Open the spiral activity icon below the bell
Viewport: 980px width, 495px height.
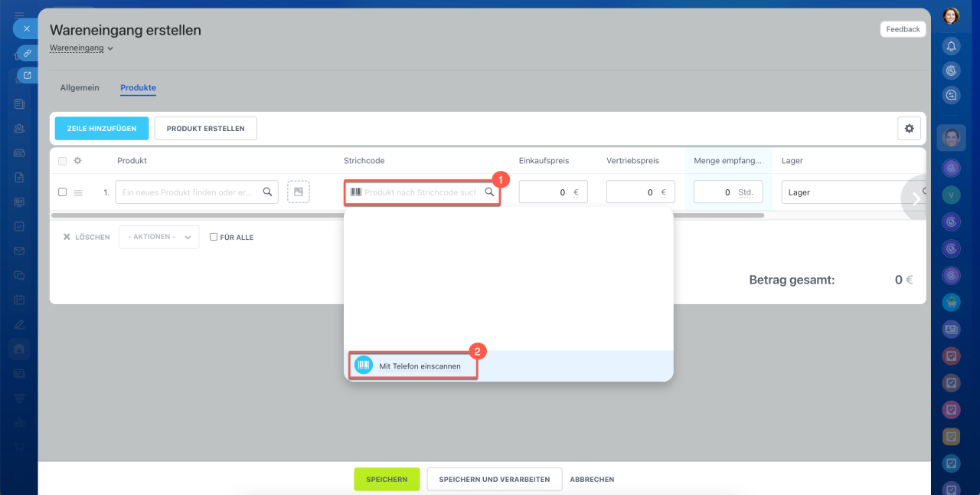[x=951, y=70]
